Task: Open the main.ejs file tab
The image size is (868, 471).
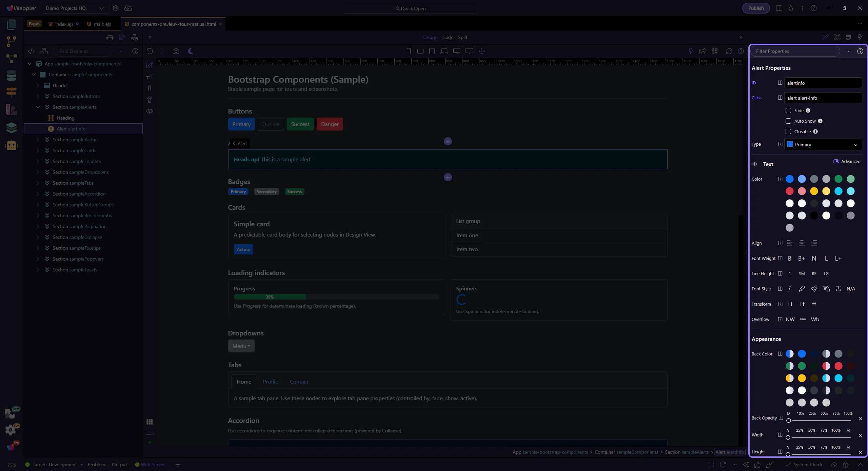Action: [x=102, y=24]
